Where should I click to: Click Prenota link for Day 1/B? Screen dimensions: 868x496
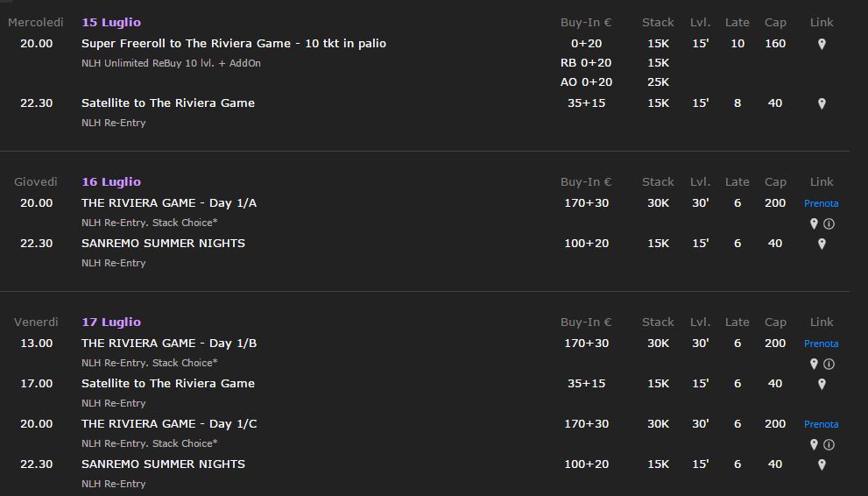tap(821, 344)
